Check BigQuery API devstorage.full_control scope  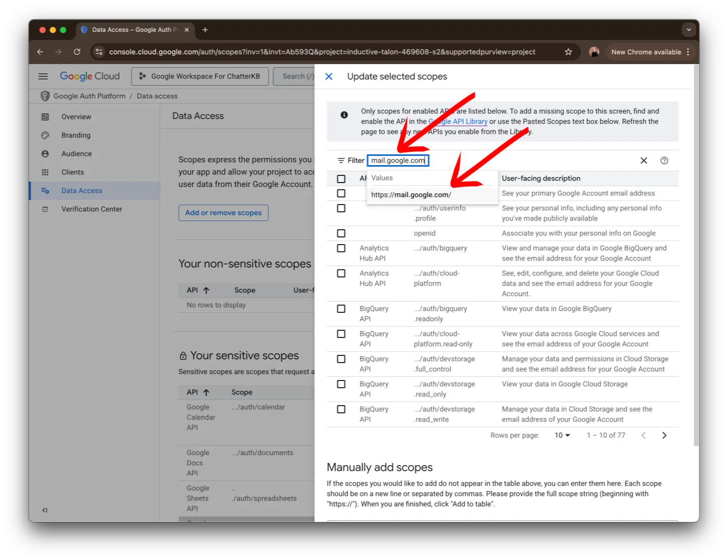(341, 359)
